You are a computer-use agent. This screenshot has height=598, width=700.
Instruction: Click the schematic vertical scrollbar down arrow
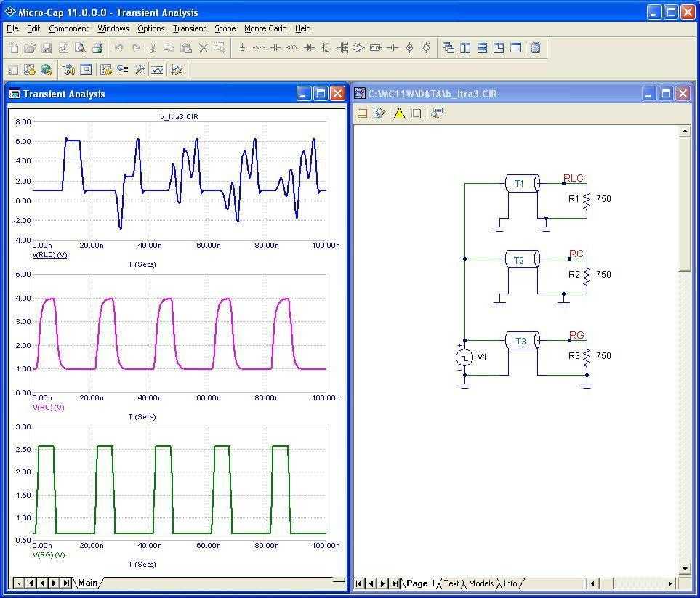(x=684, y=569)
